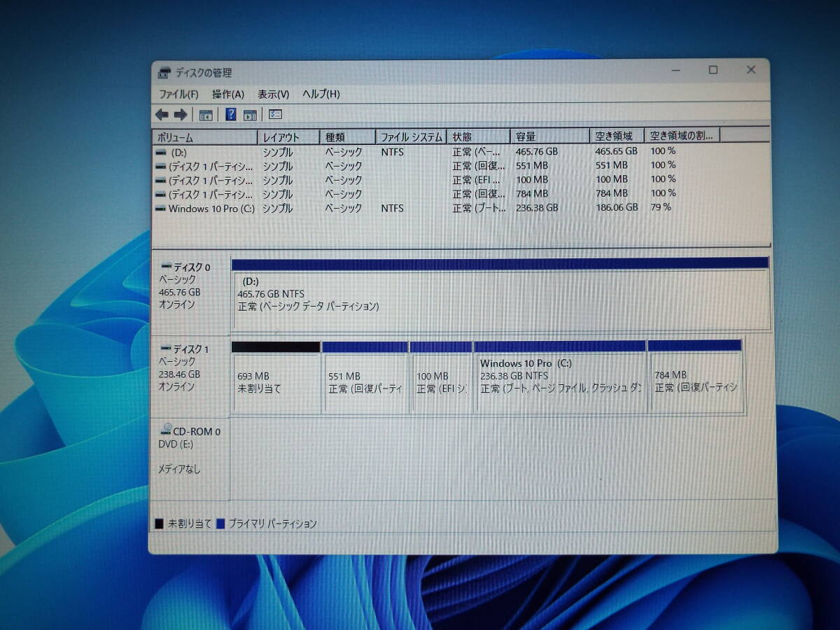Select the (D:) volume row
Screen dimensions: 840x630
(x=461, y=152)
